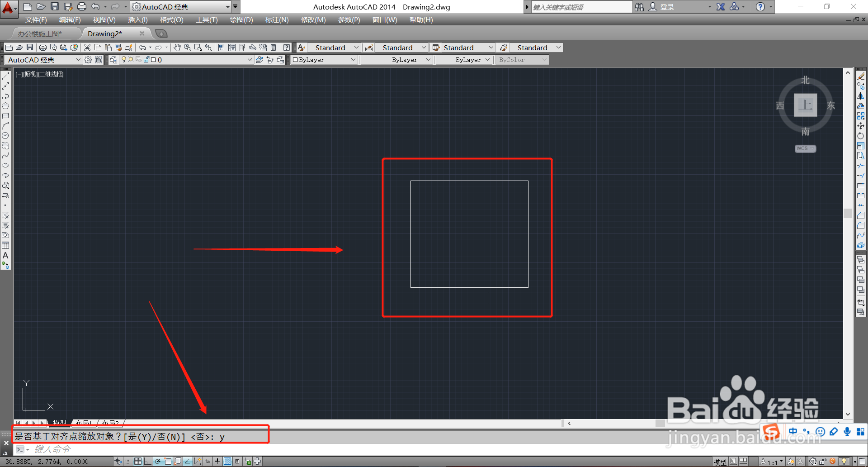The height and width of the screenshot is (467, 868).
Task: Click the Make Object's Layer Current icon
Action: (x=259, y=60)
